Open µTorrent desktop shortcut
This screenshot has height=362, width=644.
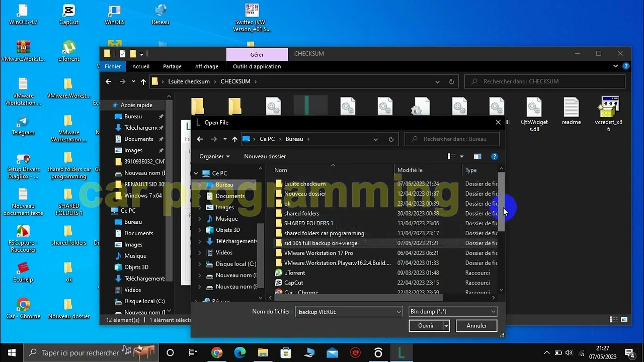click(x=69, y=52)
